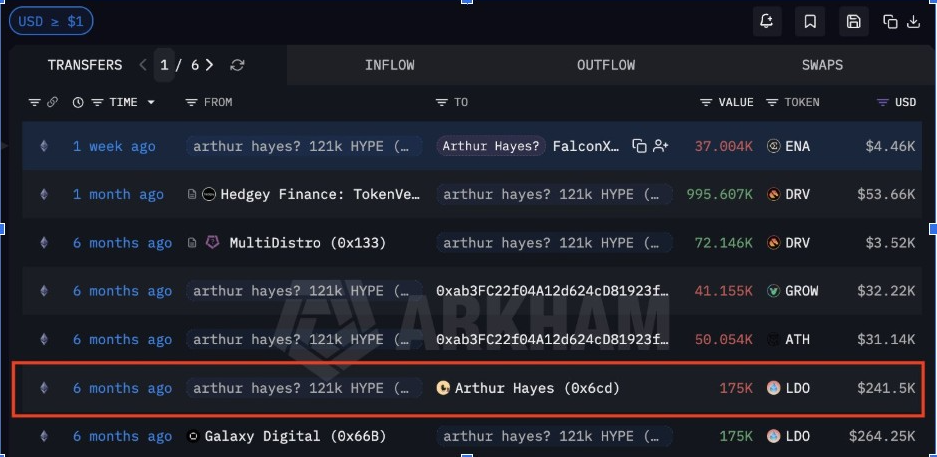The height and width of the screenshot is (457, 937).
Task: Click $264.25K USD amount
Action: (x=882, y=436)
